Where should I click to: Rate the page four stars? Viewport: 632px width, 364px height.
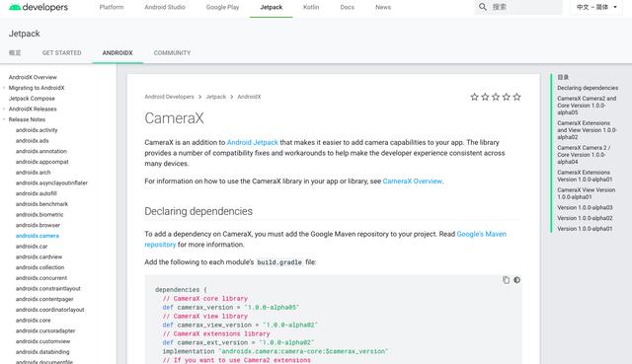click(507, 97)
